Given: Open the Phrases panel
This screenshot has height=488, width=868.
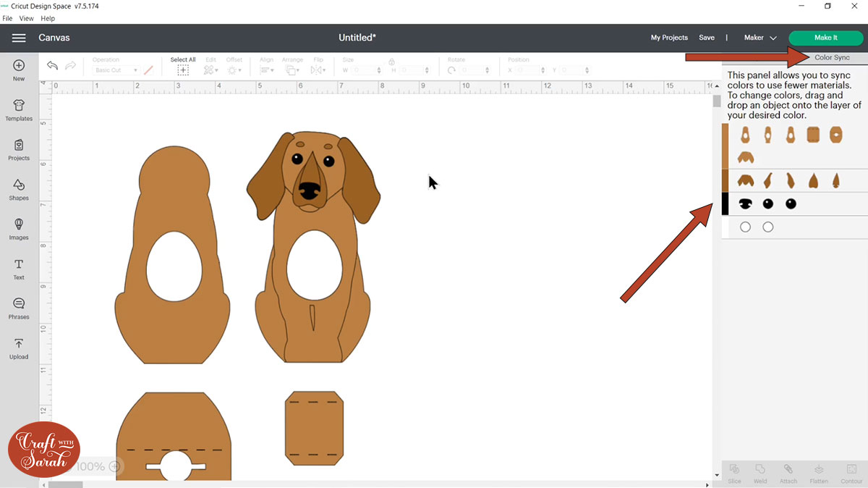Looking at the screenshot, I should coord(19,308).
